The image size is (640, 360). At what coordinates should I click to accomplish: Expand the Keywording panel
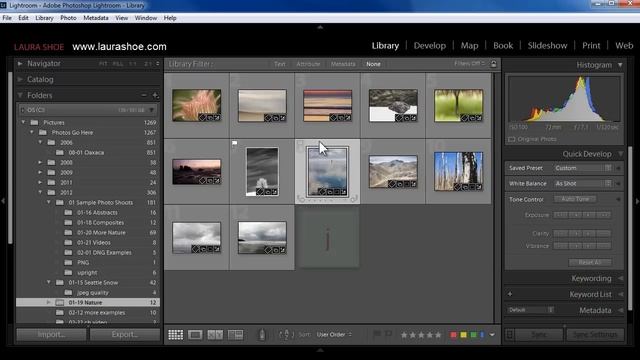(620, 278)
